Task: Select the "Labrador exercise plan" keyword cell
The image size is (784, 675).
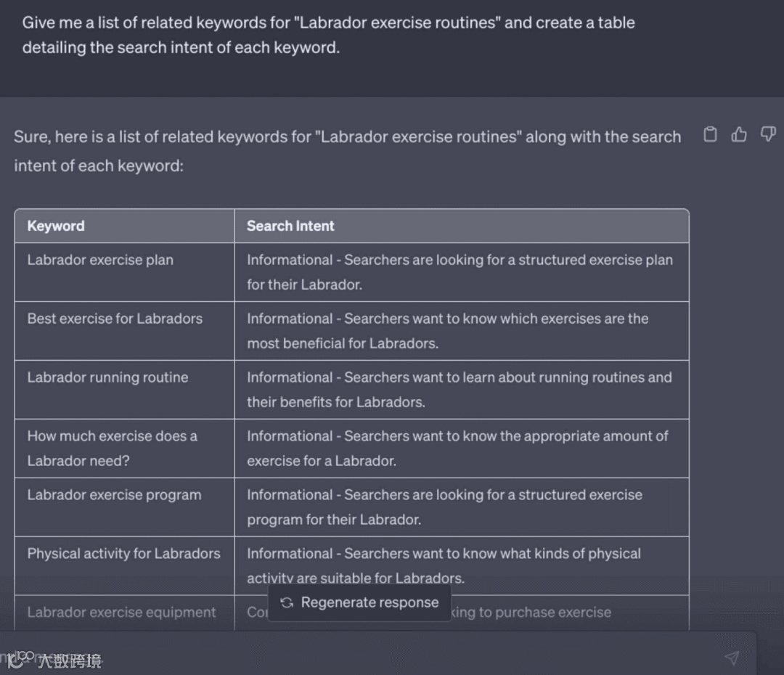Action: 100,260
